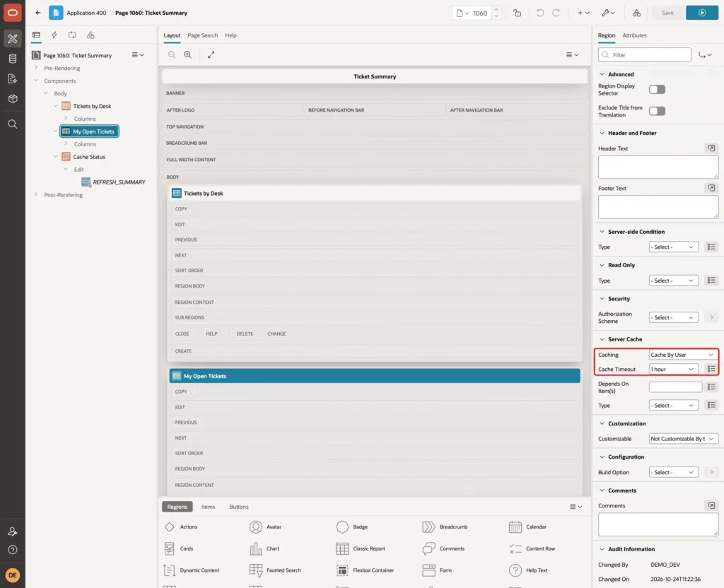Run the page with the play button
Image resolution: width=724 pixels, height=588 pixels.
(x=702, y=13)
